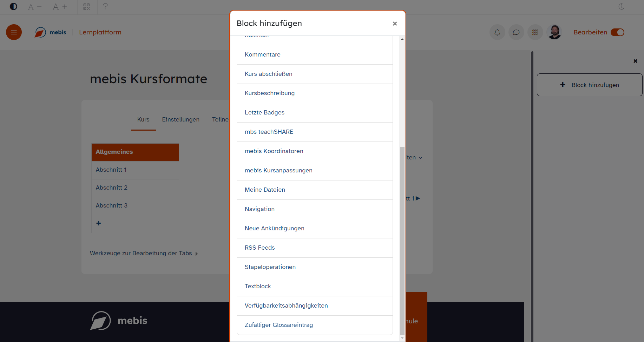Screen dimensions: 644x342
Task: Switch to the Einstellungen tab
Action: pos(180,120)
